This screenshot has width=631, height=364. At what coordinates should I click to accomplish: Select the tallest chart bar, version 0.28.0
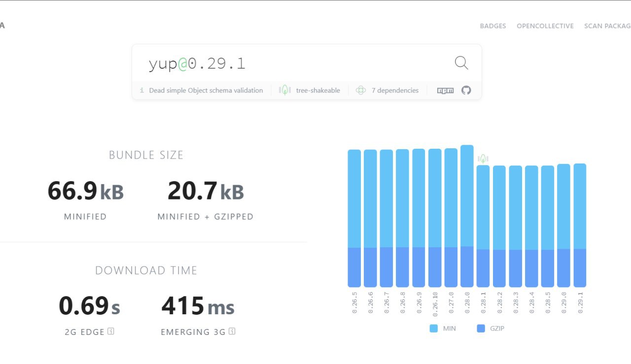[467, 216]
